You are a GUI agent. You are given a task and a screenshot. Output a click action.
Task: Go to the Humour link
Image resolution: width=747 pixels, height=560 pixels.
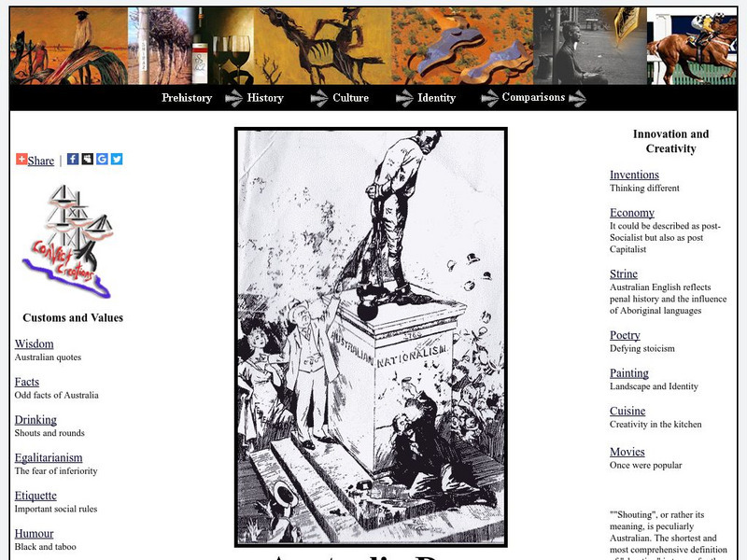tap(35, 534)
